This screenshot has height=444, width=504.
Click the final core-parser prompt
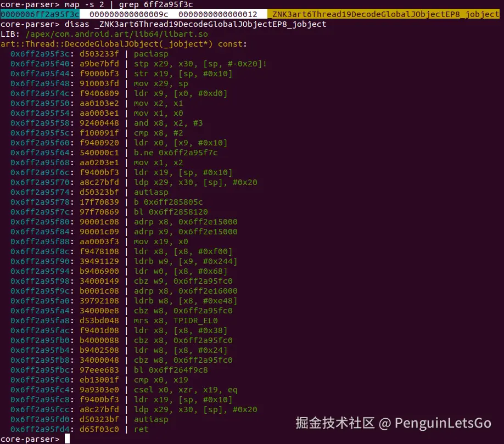tap(30, 439)
